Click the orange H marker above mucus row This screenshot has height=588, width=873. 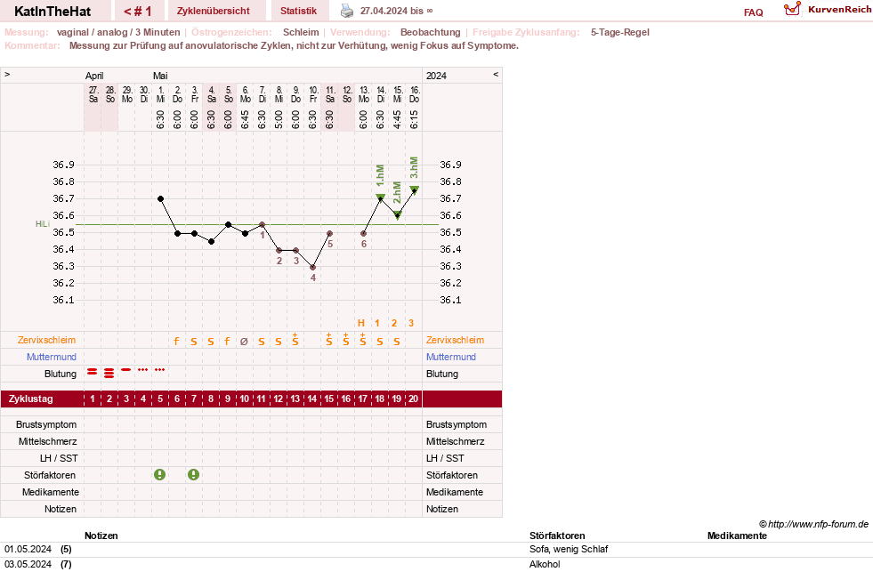360,323
